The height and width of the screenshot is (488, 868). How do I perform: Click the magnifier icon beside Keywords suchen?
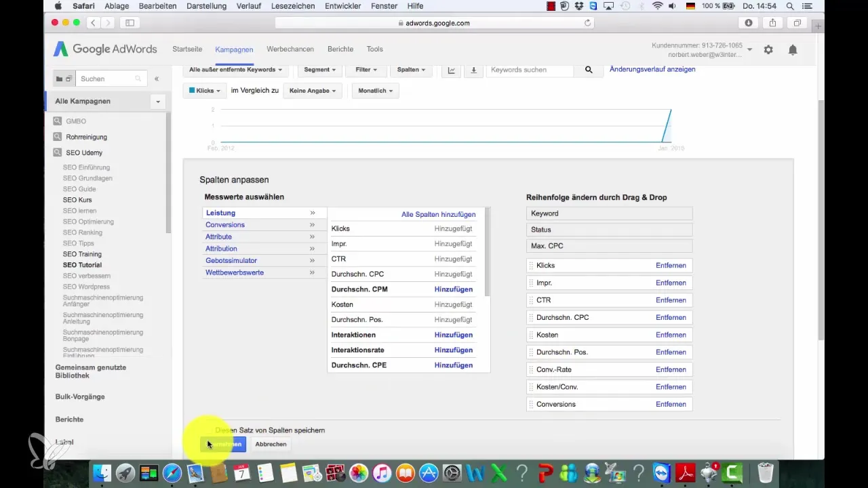[x=589, y=70]
